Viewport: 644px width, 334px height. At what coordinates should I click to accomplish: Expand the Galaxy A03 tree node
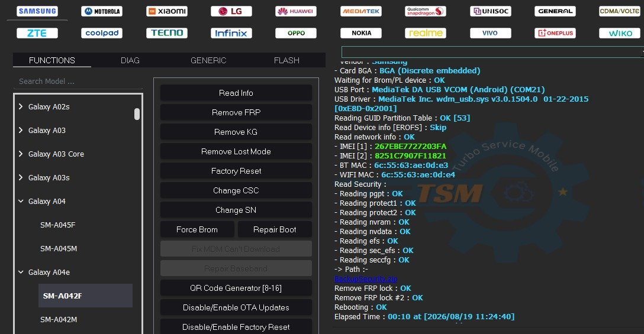tap(21, 131)
